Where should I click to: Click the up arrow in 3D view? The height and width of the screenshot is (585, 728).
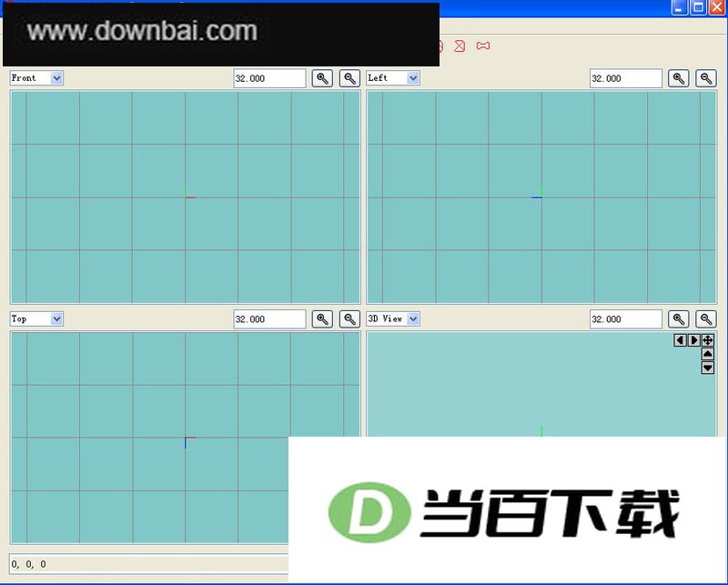(x=708, y=354)
